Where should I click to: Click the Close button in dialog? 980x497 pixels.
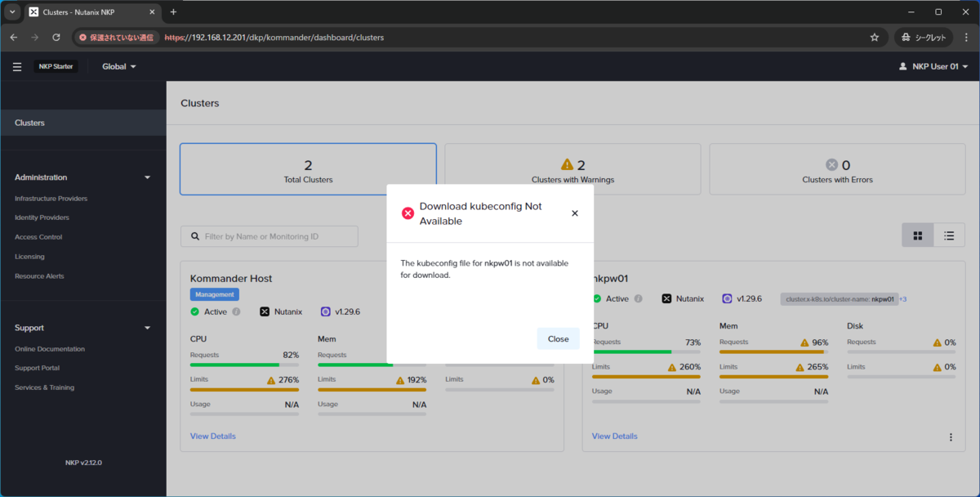click(559, 339)
